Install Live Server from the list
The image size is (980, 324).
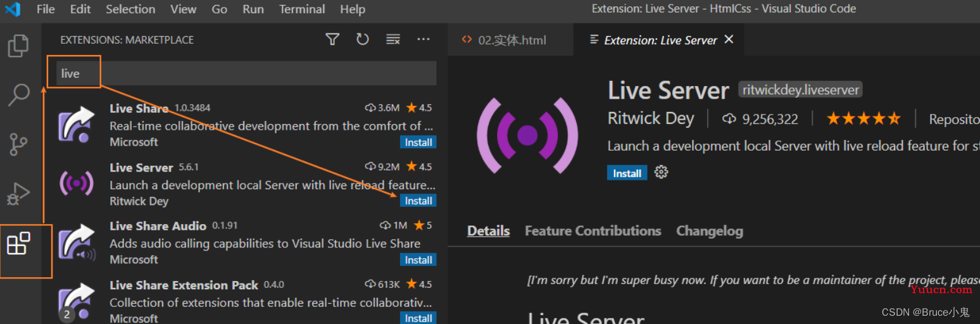pos(418,201)
